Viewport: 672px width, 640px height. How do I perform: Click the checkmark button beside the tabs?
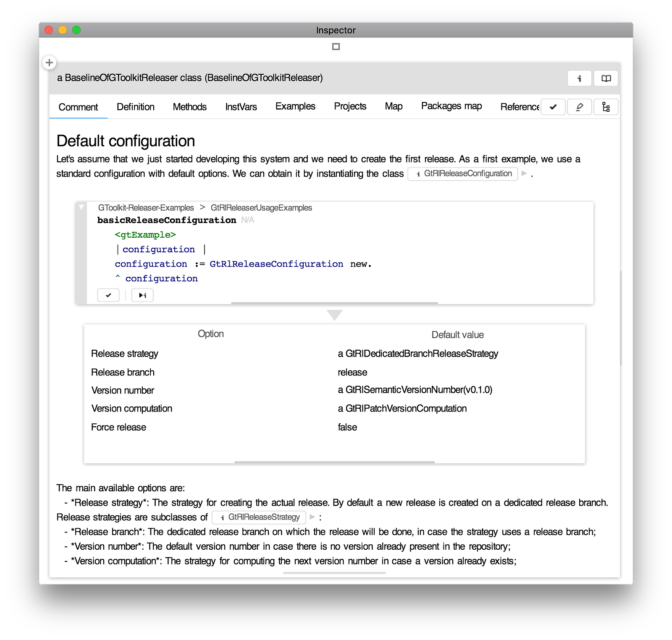[553, 107]
